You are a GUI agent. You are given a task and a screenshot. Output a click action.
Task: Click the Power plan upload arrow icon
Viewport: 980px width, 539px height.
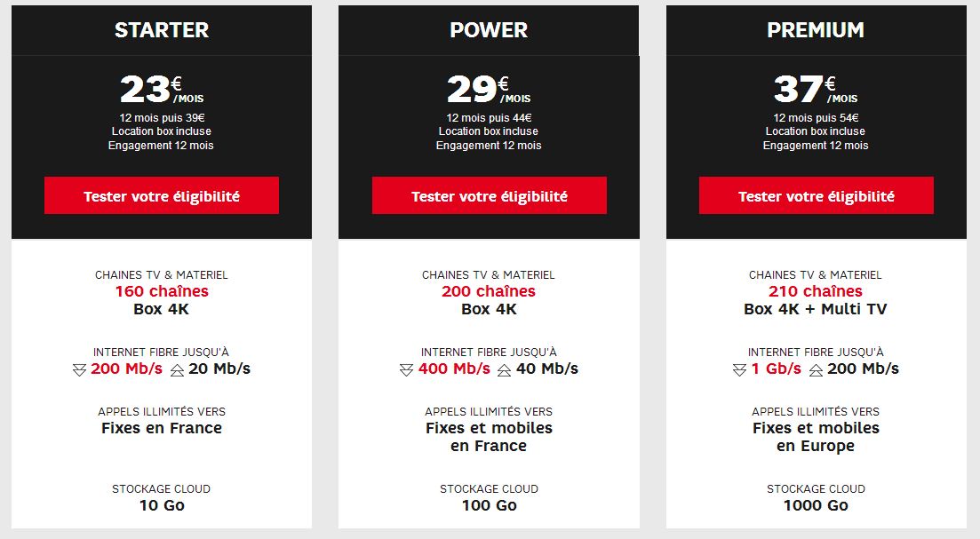pos(505,370)
